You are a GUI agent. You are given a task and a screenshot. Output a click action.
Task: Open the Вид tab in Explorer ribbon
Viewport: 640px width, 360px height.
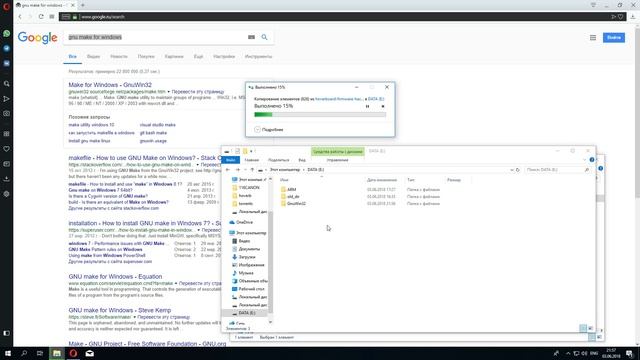[x=302, y=160]
